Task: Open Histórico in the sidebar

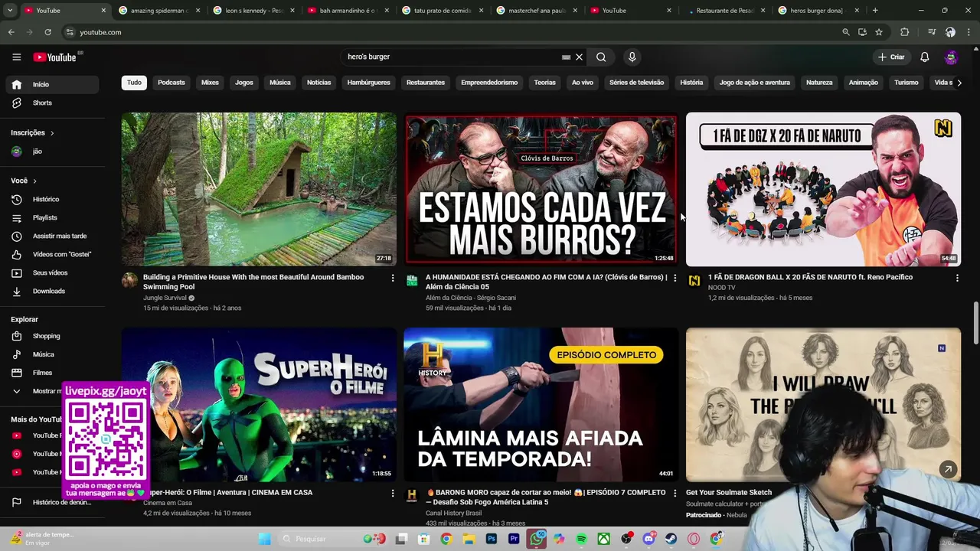Action: pyautogui.click(x=52, y=199)
